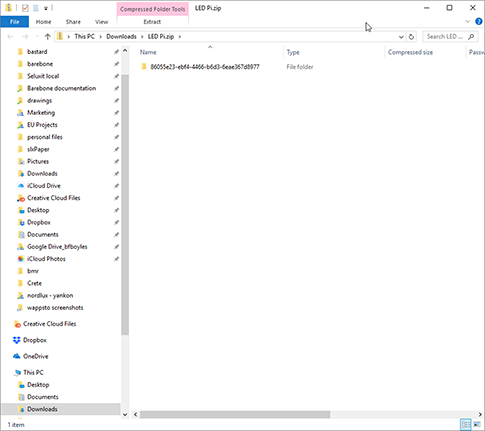The width and height of the screenshot is (485, 431).
Task: Go to Downloads in the breadcrumb path
Action: coord(121,37)
